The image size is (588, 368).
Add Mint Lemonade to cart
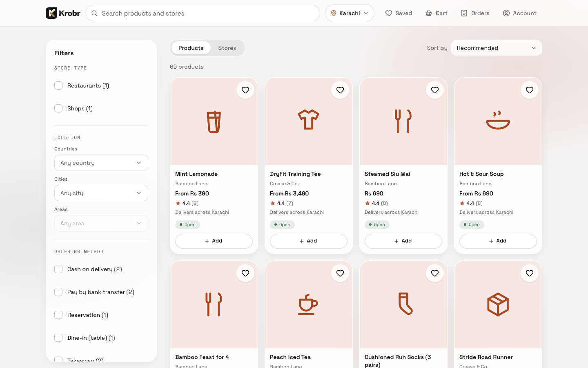pyautogui.click(x=214, y=241)
